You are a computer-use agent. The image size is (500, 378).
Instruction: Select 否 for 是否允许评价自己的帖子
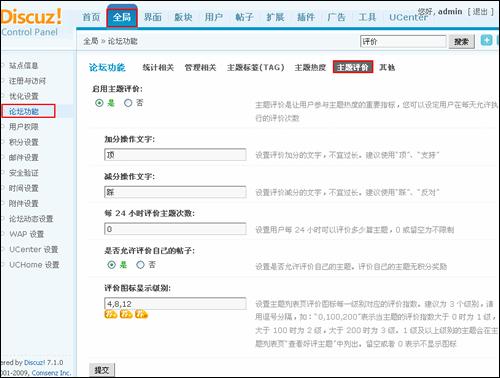click(140, 265)
